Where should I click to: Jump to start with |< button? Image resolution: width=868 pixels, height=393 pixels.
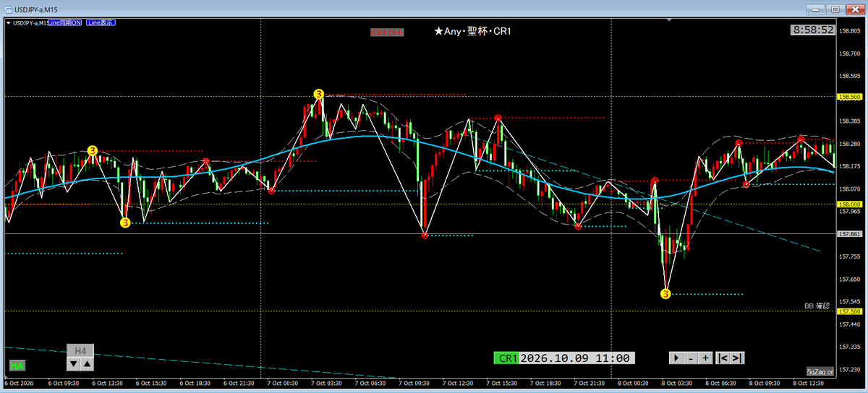click(x=723, y=358)
